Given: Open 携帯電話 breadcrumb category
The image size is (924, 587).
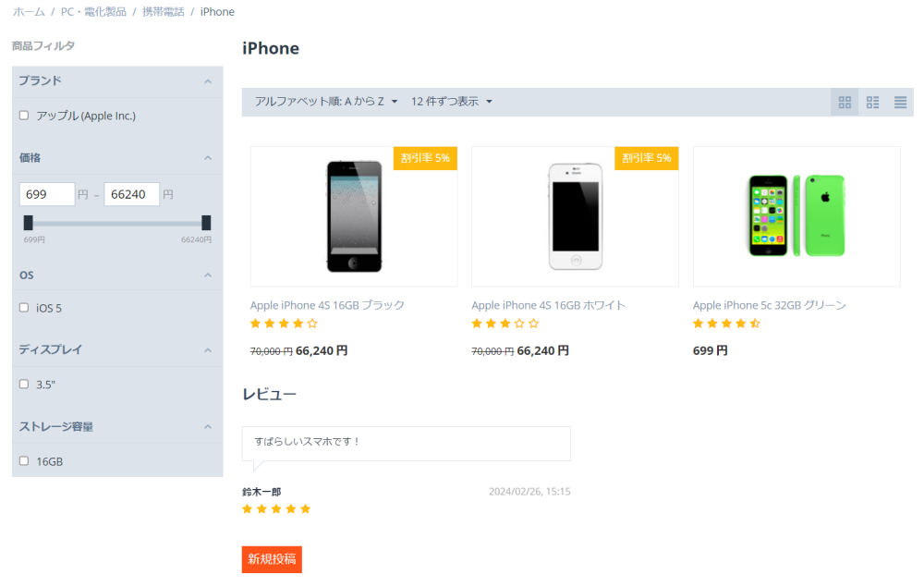Looking at the screenshot, I should coord(163,12).
